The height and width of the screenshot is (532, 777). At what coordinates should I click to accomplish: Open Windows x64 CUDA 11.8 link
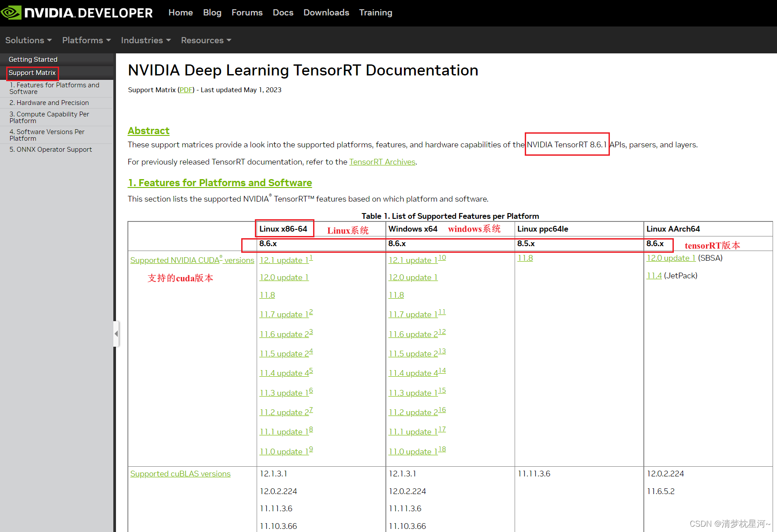[396, 295]
